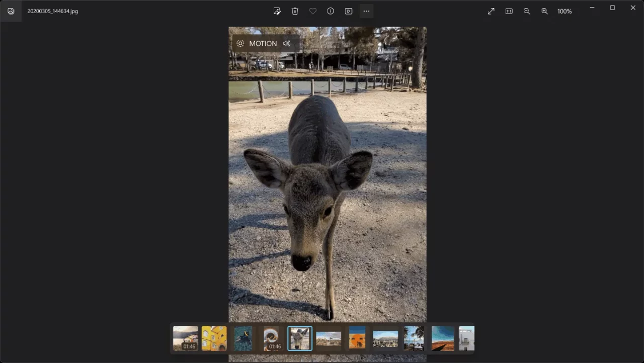Enter full screen view
The width and height of the screenshot is (644, 363).
coord(491,11)
